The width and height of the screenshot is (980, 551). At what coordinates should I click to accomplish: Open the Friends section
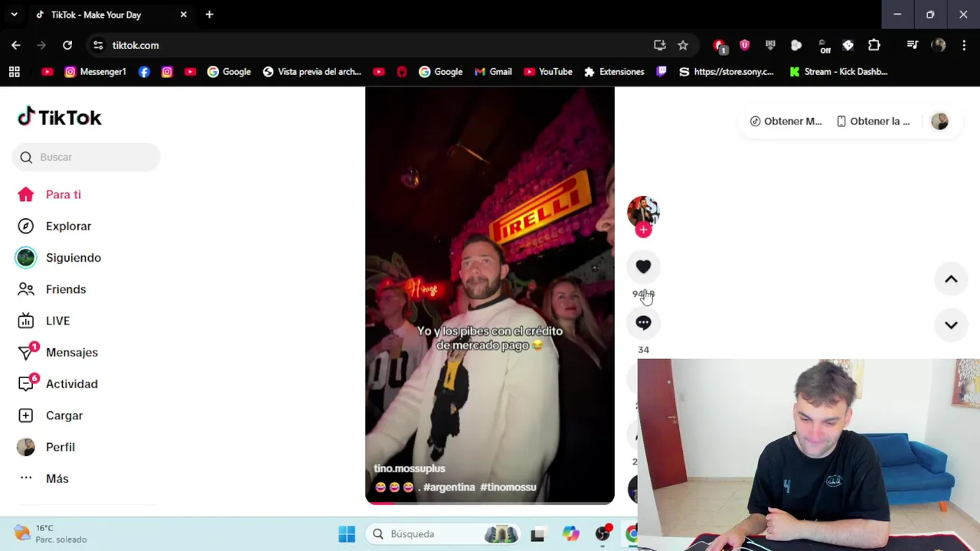click(x=52, y=289)
